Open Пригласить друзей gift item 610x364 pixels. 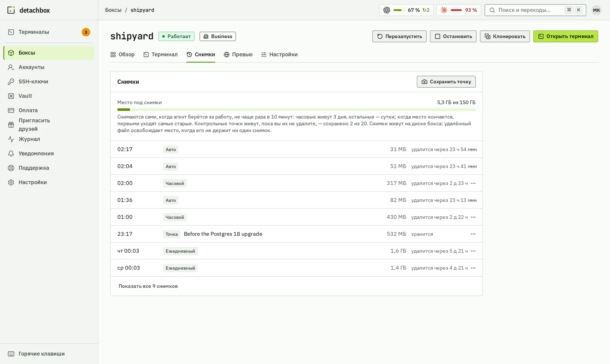tap(49, 125)
